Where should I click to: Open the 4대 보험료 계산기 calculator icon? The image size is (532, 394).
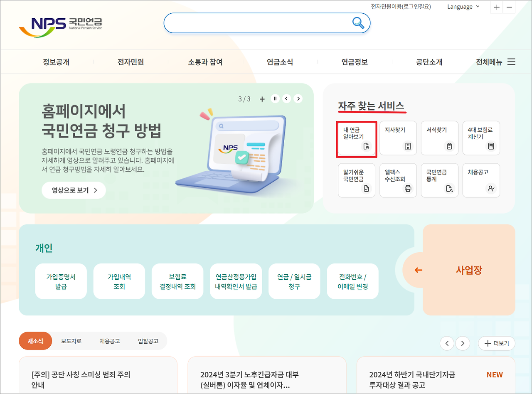click(481, 138)
